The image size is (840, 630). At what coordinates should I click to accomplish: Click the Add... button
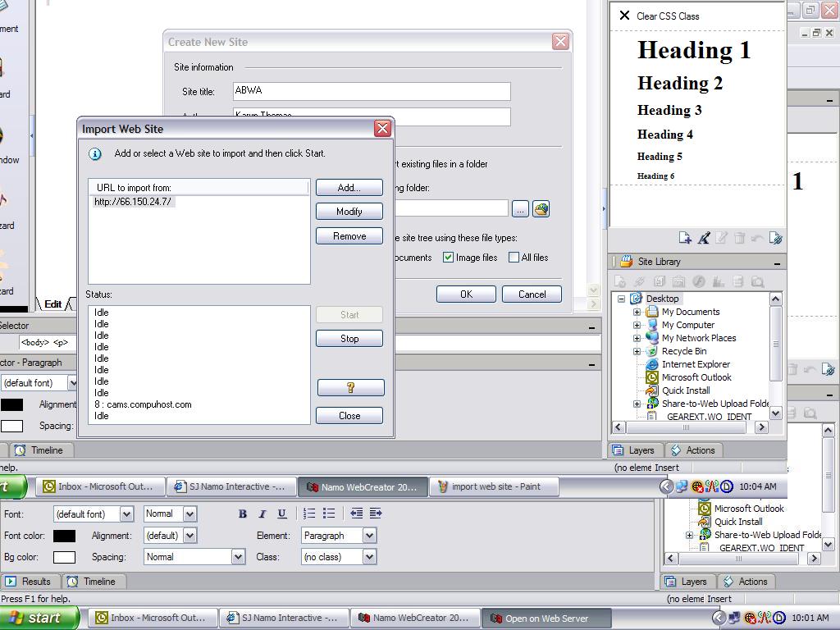point(349,188)
